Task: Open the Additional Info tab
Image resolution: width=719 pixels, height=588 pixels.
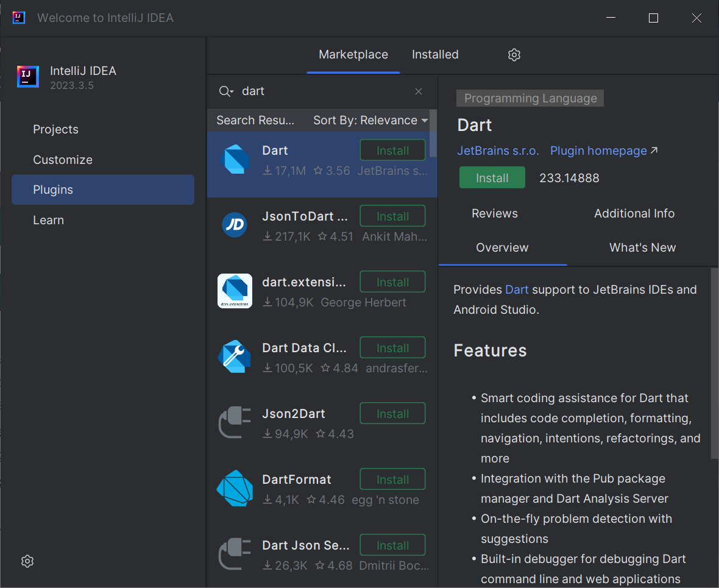Action: click(634, 213)
